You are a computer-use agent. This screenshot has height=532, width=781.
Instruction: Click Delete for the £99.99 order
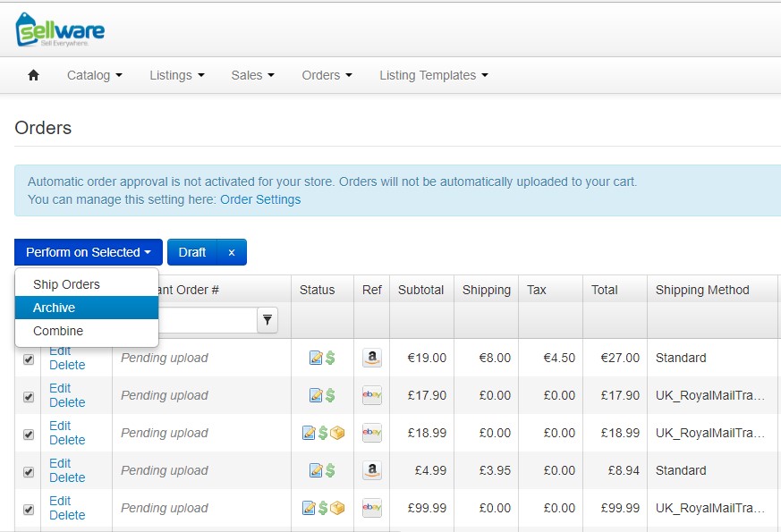point(67,515)
